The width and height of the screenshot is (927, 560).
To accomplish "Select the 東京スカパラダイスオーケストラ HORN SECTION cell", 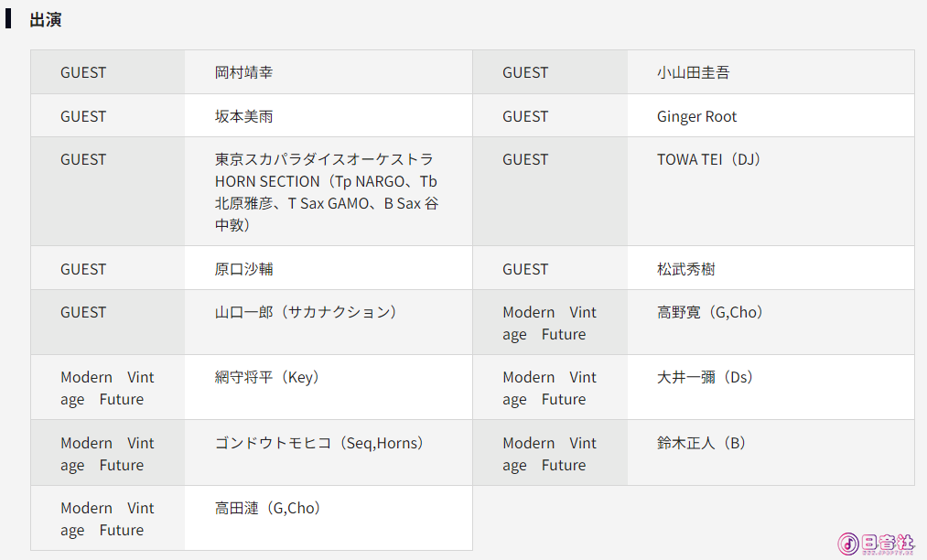I will (329, 191).
